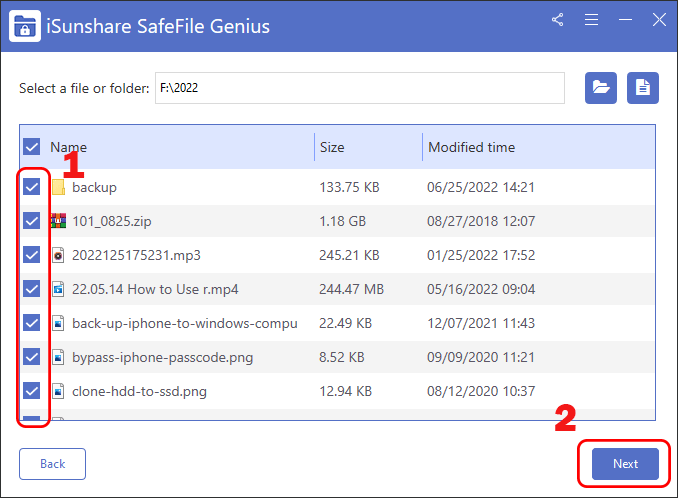Click the back-up-iphone image file icon
The height and width of the screenshot is (498, 678).
coord(58,323)
